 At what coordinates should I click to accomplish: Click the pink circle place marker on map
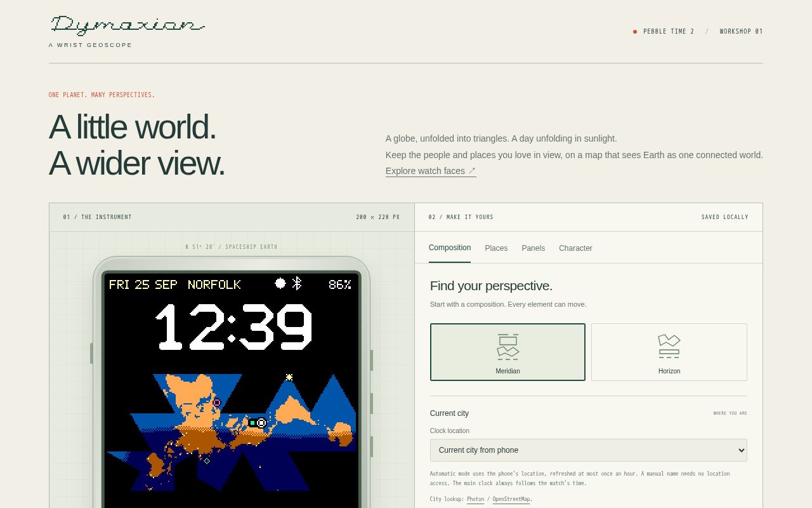[217, 403]
